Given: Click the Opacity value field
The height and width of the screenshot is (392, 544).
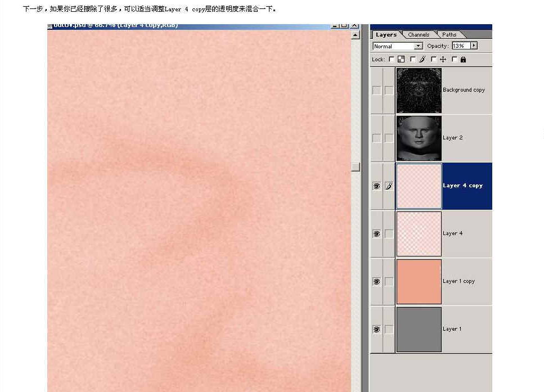Looking at the screenshot, I should pos(461,46).
